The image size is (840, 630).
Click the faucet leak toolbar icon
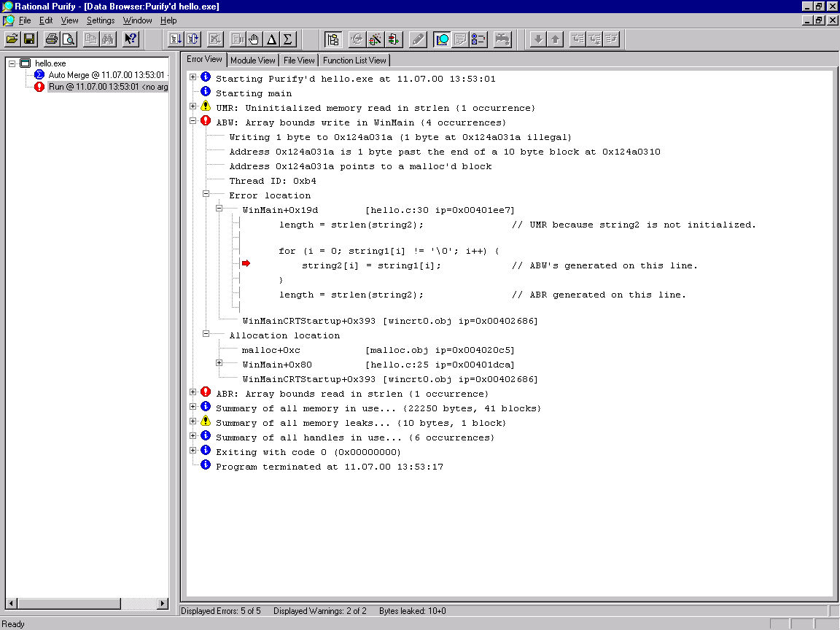(502, 39)
